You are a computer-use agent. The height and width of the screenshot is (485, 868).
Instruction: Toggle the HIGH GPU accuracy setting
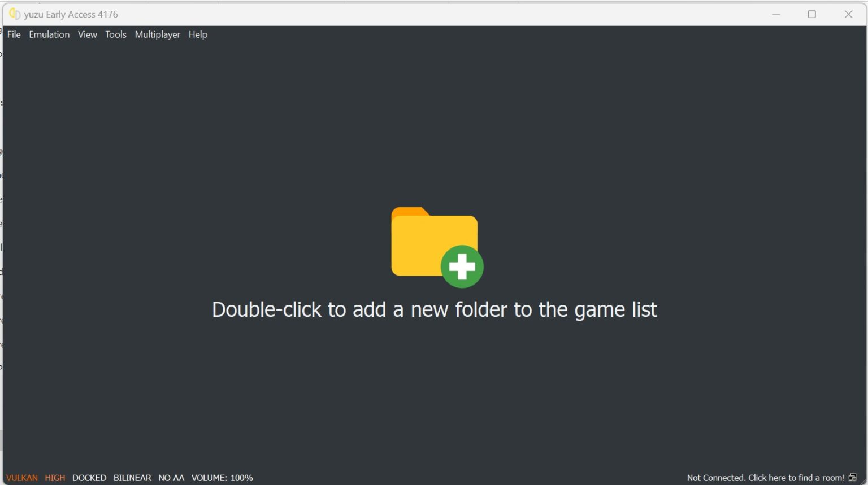(x=55, y=478)
